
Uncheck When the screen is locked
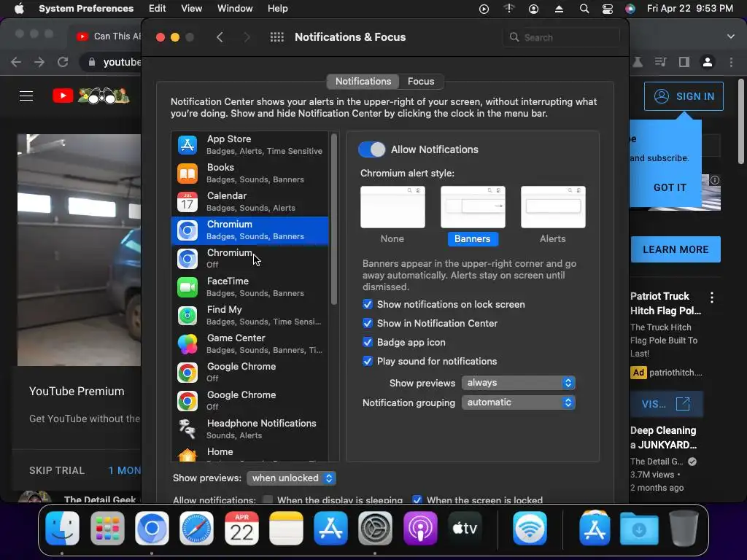[x=417, y=500]
